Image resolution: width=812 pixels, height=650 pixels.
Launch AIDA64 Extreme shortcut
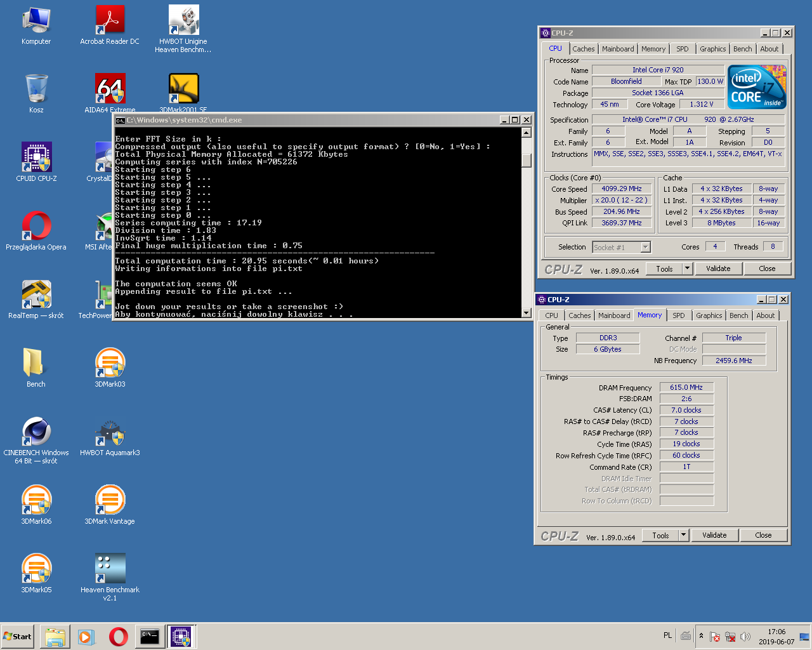(110, 93)
